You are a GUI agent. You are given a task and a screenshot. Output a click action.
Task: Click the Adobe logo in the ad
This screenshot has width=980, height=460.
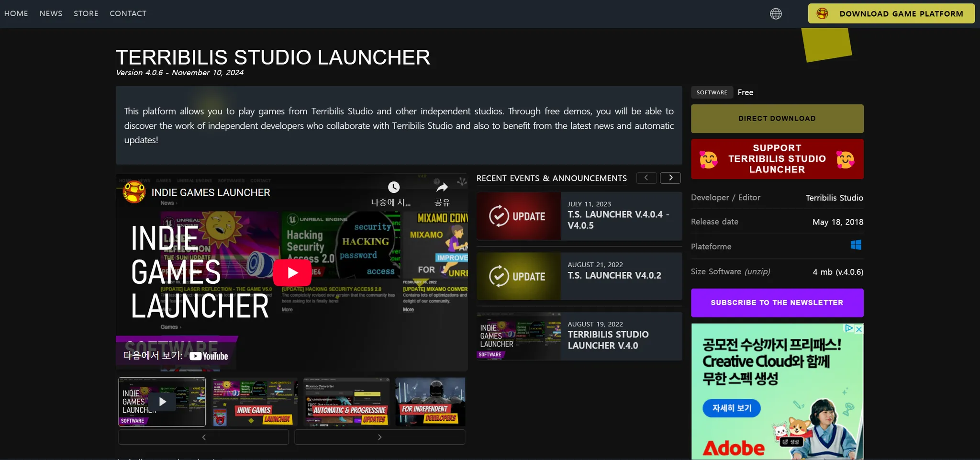[734, 448]
